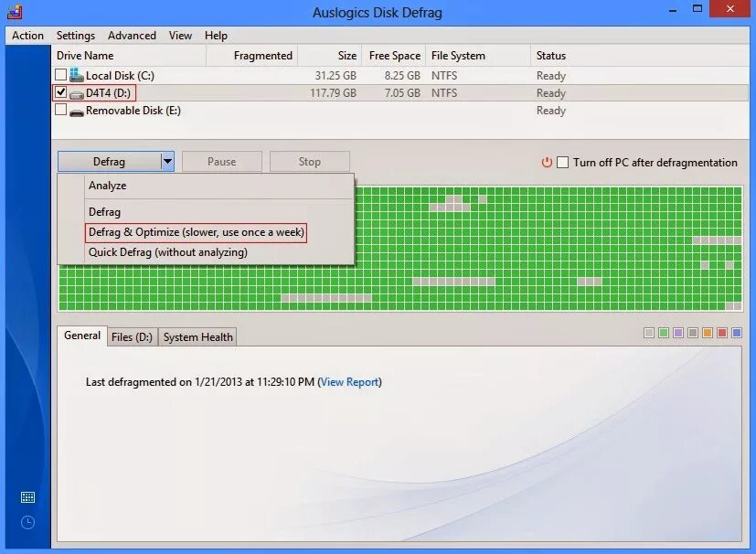Select the Local Disk (C:) row name

point(120,76)
